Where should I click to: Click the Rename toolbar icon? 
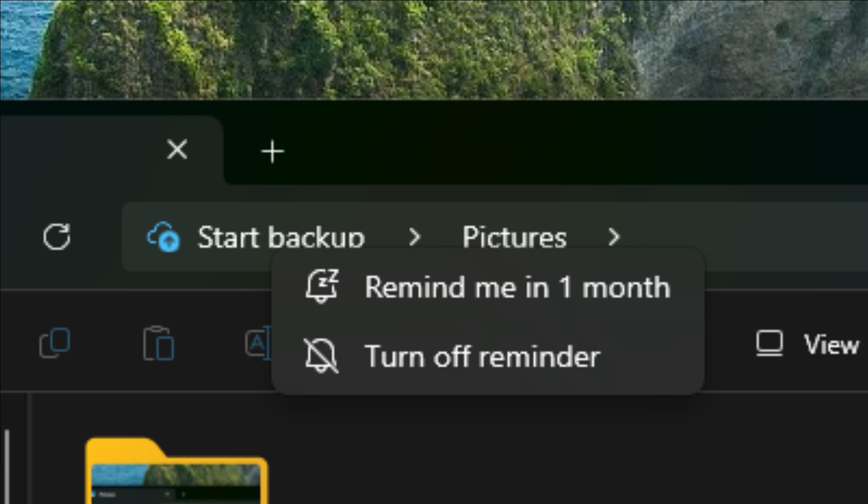click(257, 343)
